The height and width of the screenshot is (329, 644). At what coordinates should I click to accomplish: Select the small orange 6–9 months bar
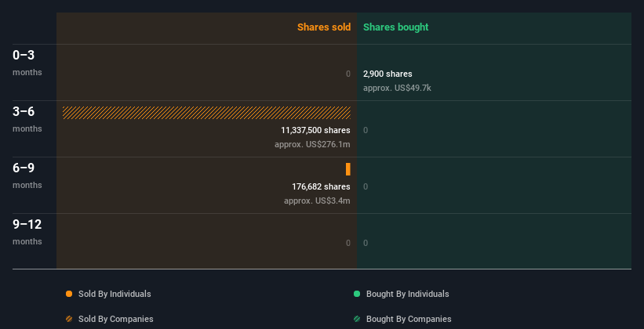(x=348, y=169)
